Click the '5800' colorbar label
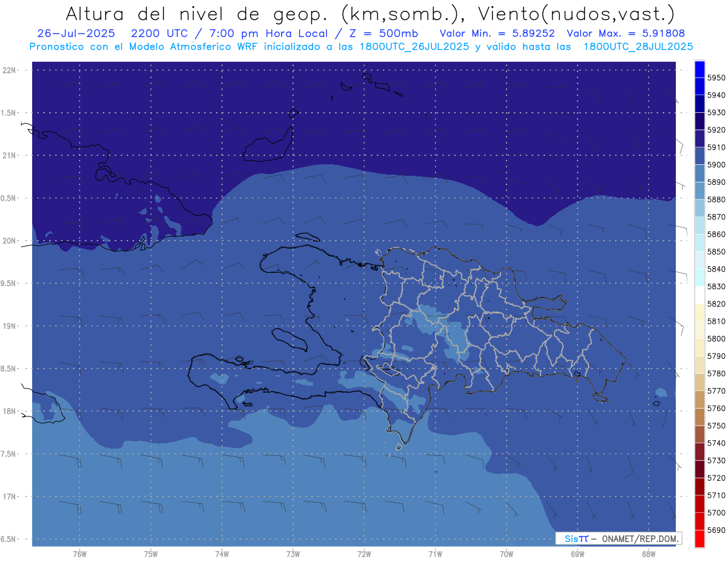This screenshot has height=562, width=728. pyautogui.click(x=716, y=339)
